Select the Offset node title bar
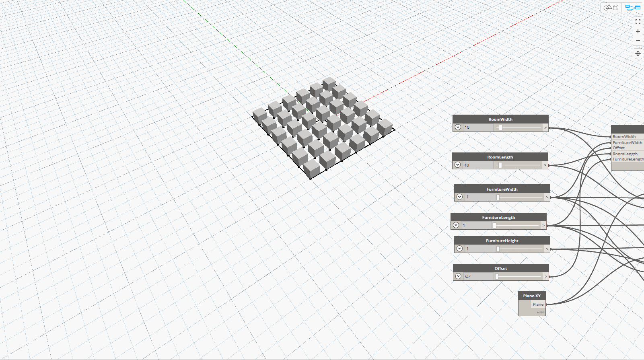The image size is (644, 360). click(501, 268)
